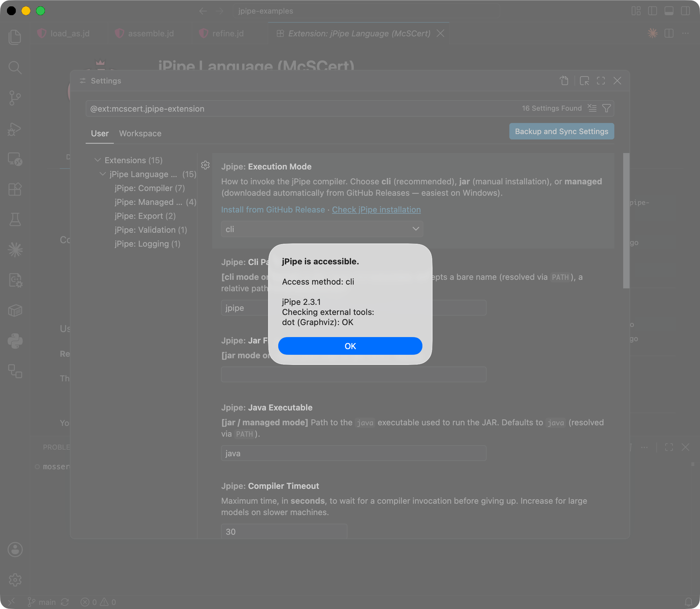Click Synchronize Changes icon in status bar
This screenshot has width=700, height=609.
click(65, 602)
